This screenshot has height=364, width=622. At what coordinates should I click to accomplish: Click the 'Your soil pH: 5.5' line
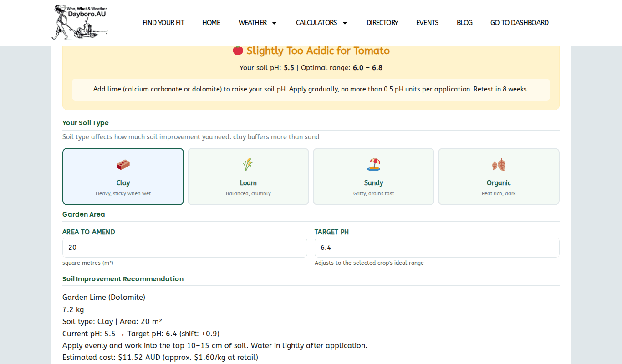tap(311, 68)
